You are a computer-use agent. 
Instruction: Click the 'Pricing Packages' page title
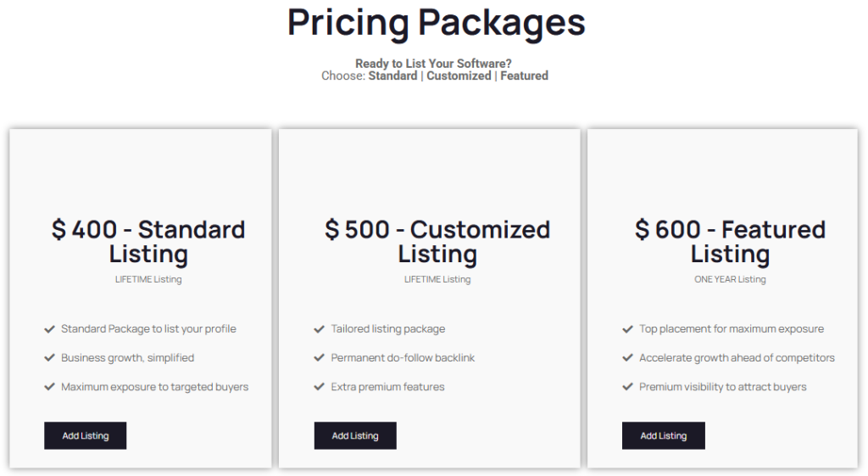pos(436,23)
